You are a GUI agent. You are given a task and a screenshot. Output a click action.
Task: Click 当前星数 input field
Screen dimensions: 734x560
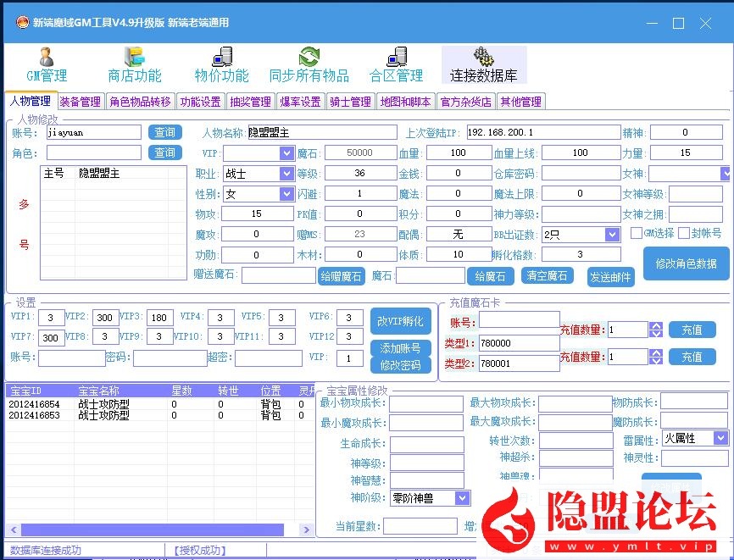(x=420, y=526)
